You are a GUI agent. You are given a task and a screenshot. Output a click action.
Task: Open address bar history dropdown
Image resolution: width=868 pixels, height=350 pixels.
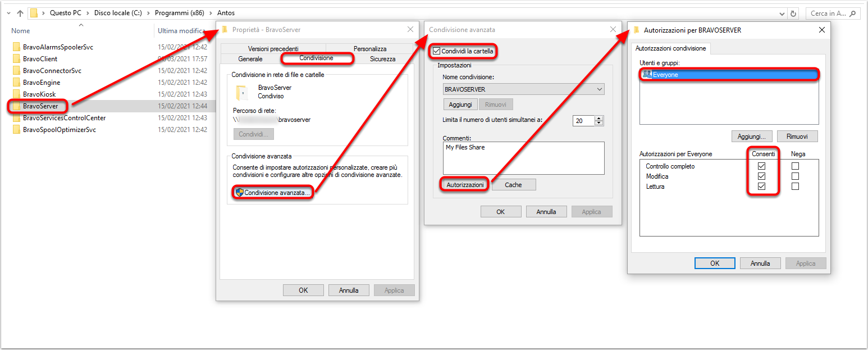(782, 13)
